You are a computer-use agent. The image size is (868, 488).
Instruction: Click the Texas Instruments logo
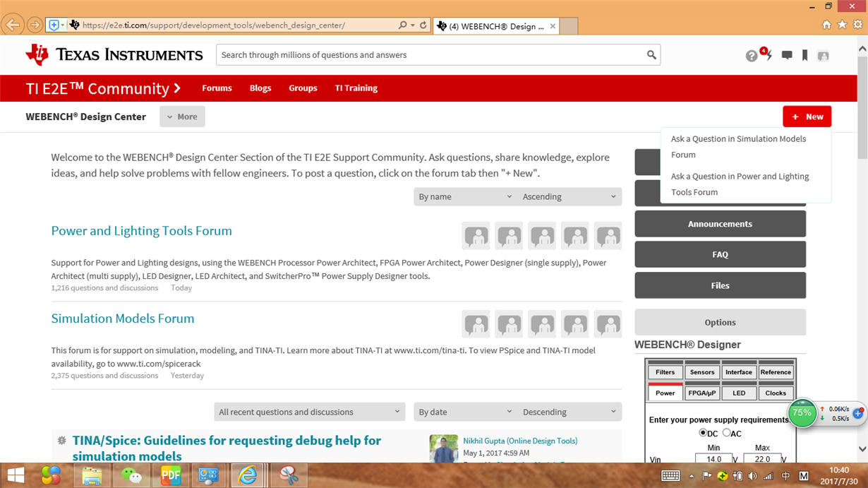point(114,54)
